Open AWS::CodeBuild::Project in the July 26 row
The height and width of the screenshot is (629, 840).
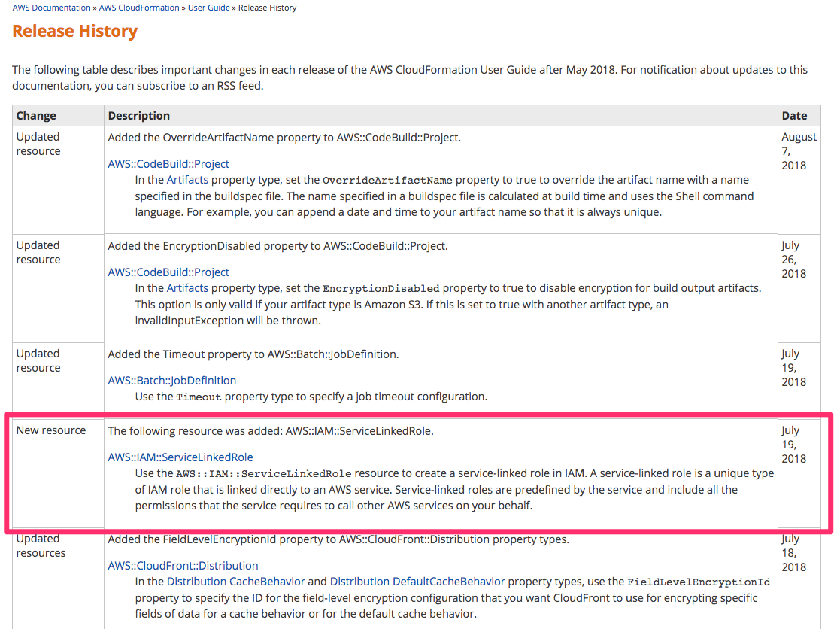pyautogui.click(x=168, y=272)
